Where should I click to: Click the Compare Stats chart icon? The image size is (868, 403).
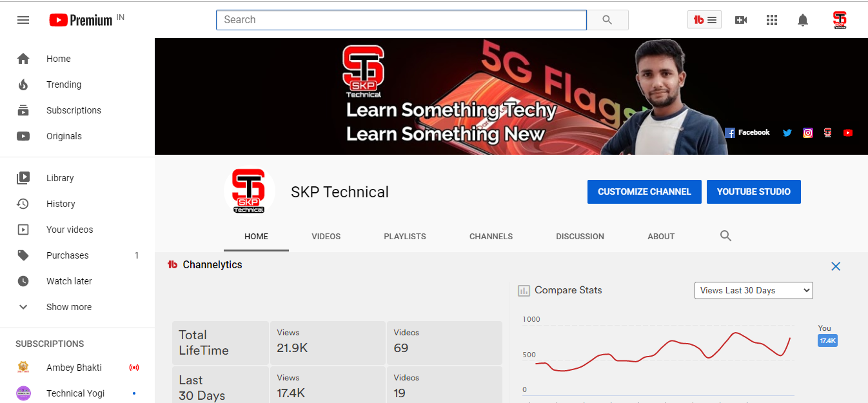click(524, 291)
